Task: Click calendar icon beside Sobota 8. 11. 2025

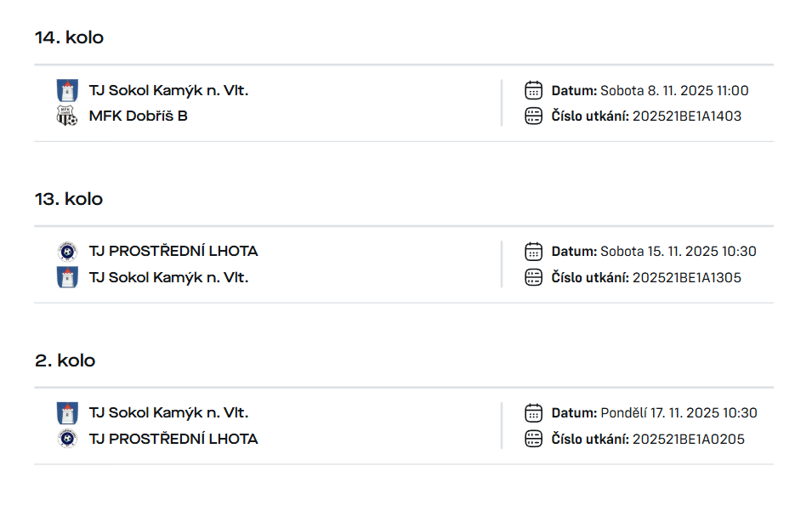Action: click(x=534, y=90)
